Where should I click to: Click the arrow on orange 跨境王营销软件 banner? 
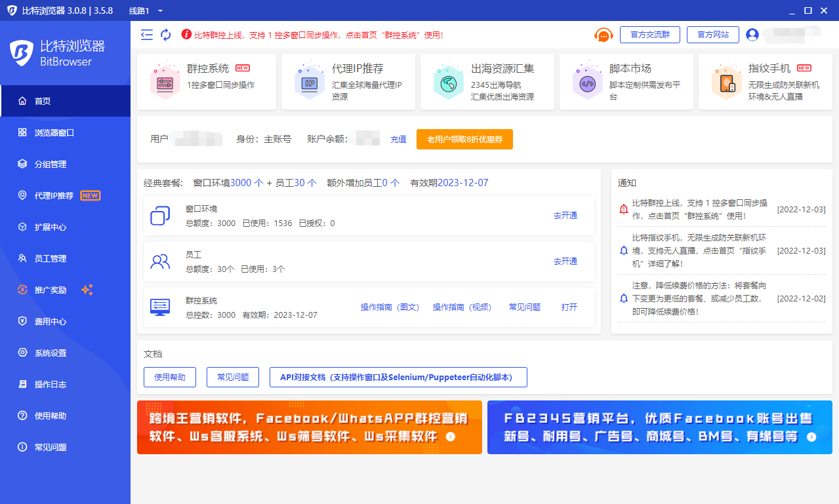(x=451, y=436)
